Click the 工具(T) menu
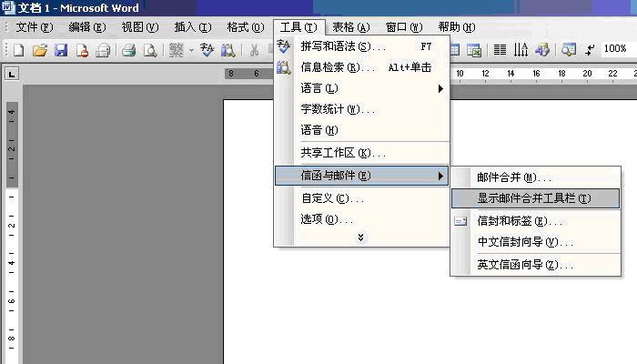 (299, 27)
